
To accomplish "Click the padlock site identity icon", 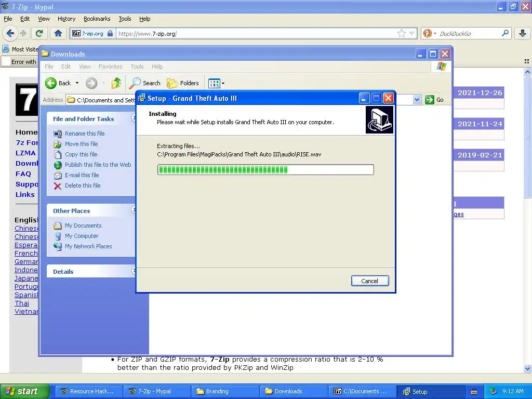I will [x=110, y=33].
